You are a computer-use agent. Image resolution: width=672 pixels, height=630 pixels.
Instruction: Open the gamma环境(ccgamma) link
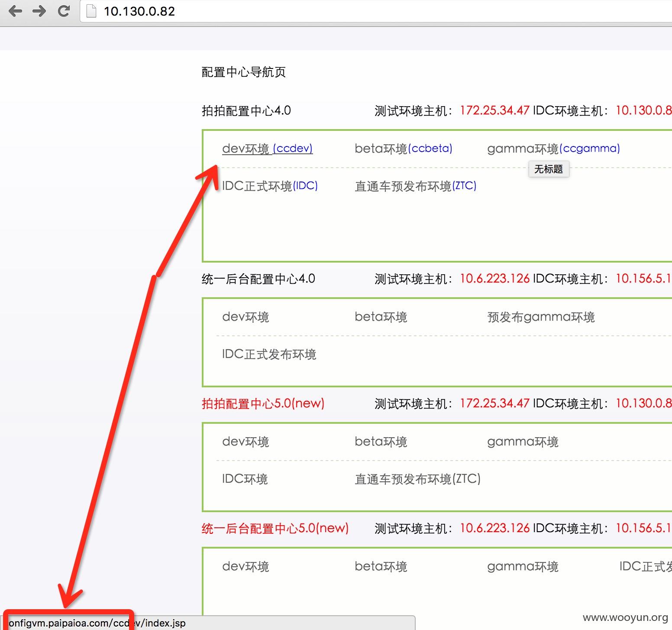(553, 149)
